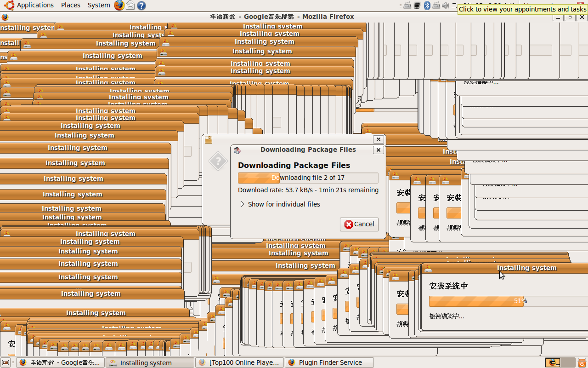Open the volume speaker tray icon

click(x=445, y=6)
